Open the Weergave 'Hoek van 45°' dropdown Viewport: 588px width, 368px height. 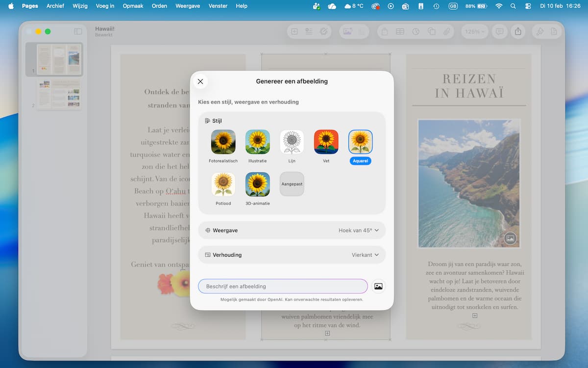coord(359,230)
